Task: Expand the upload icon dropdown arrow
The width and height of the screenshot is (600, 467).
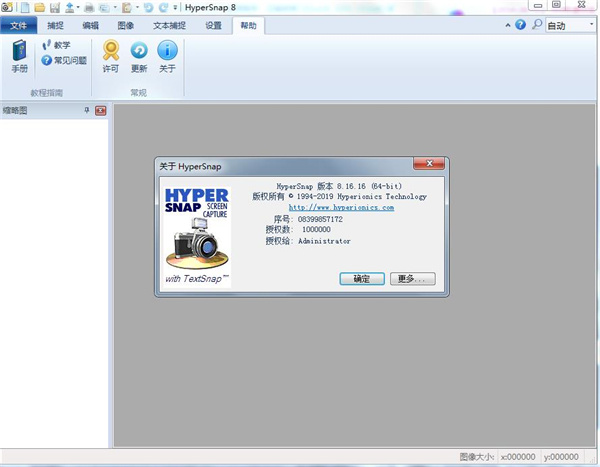Action: pyautogui.click(x=78, y=7)
